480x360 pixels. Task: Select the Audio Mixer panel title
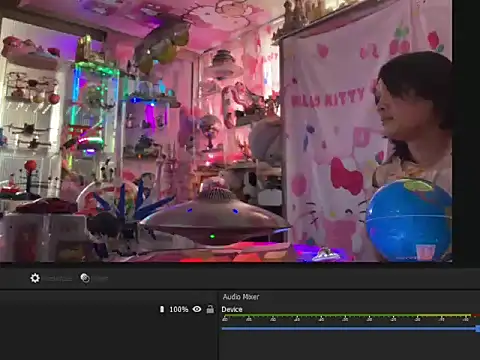[x=241, y=297]
